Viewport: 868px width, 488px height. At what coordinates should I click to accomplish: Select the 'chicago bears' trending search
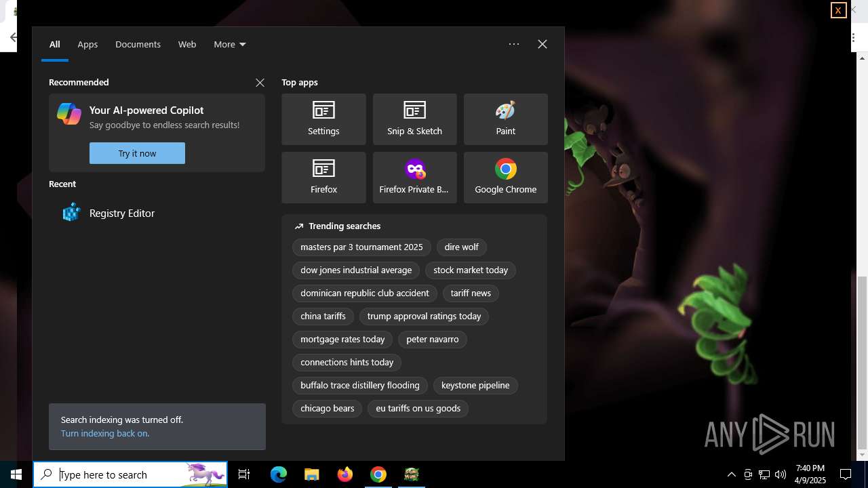point(328,408)
